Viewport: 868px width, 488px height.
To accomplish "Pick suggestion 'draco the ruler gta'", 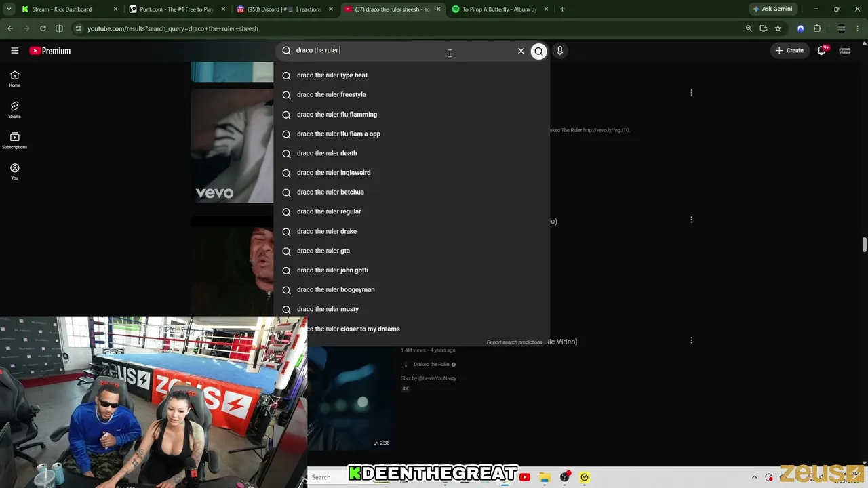I will tap(411, 251).
